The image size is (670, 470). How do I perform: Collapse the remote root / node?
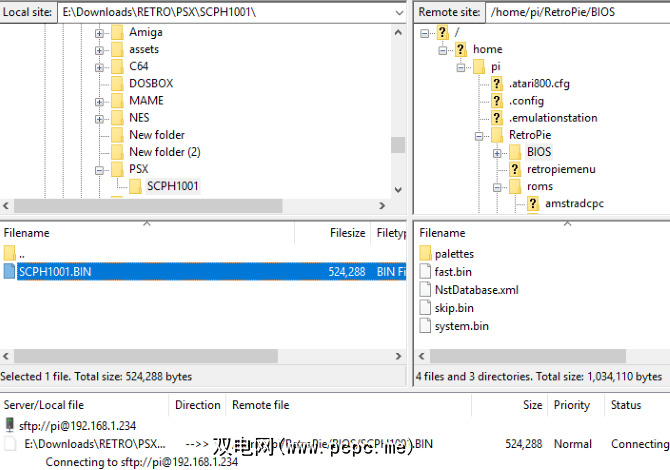[424, 33]
